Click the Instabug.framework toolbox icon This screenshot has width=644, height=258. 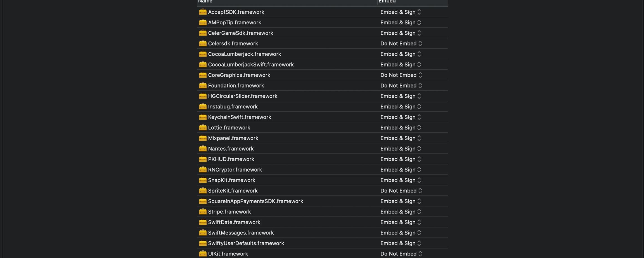coord(203,107)
